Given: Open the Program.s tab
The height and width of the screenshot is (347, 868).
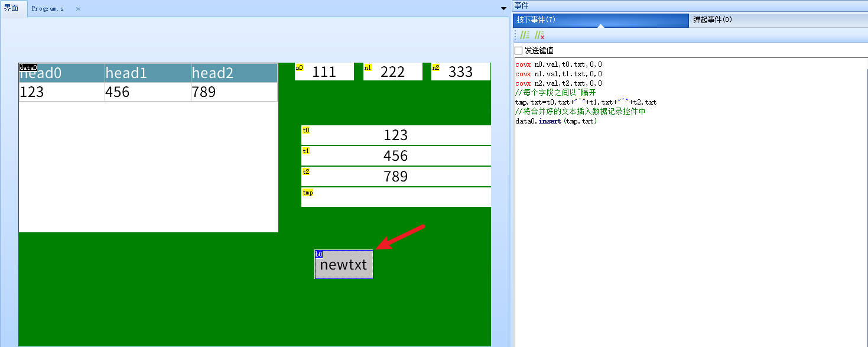Looking at the screenshot, I should point(48,9).
